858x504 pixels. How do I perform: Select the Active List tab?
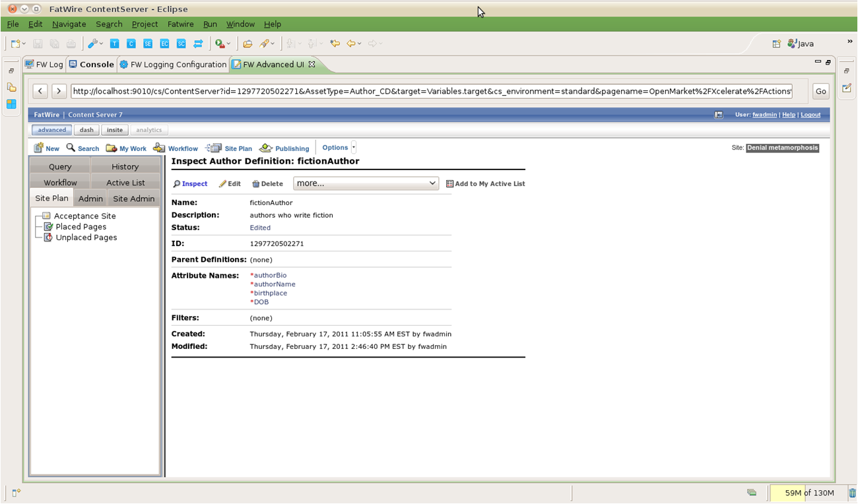125,183
